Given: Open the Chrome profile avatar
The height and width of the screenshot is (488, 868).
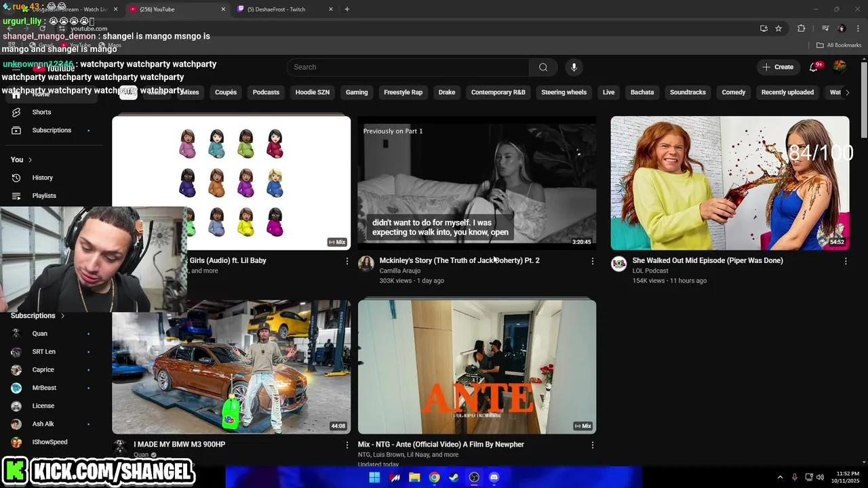Looking at the screenshot, I should tap(842, 28).
